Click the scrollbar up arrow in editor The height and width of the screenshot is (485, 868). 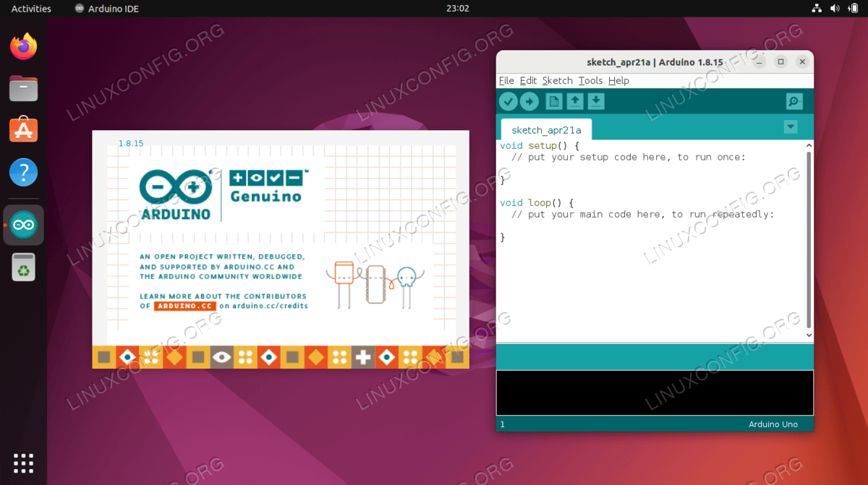coord(809,146)
